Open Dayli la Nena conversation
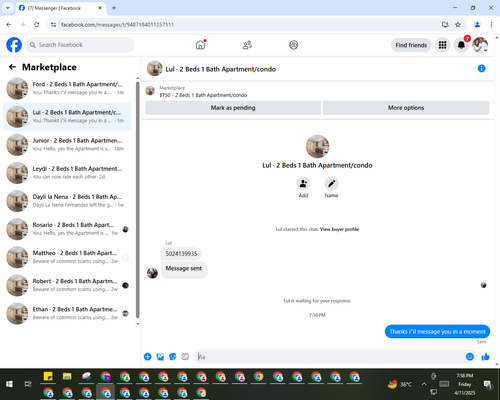The height and width of the screenshot is (400, 500). point(68,201)
